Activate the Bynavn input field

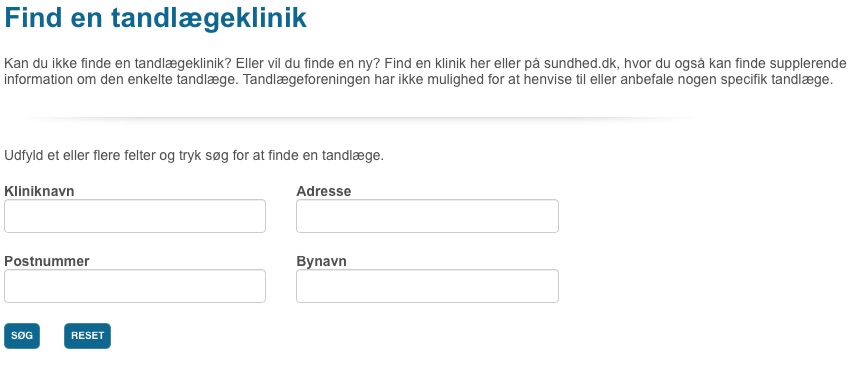coord(427,286)
